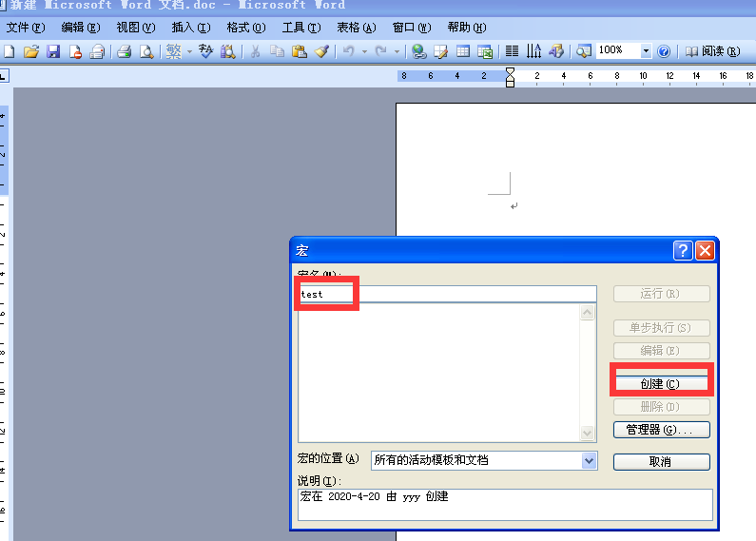Click the Open folder toolbar icon

(31, 51)
